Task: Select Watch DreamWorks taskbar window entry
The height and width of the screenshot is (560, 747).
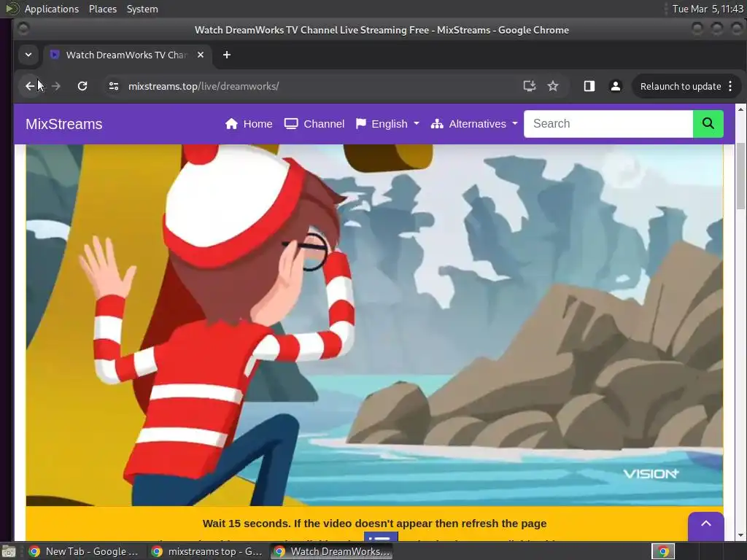Action: (332, 551)
